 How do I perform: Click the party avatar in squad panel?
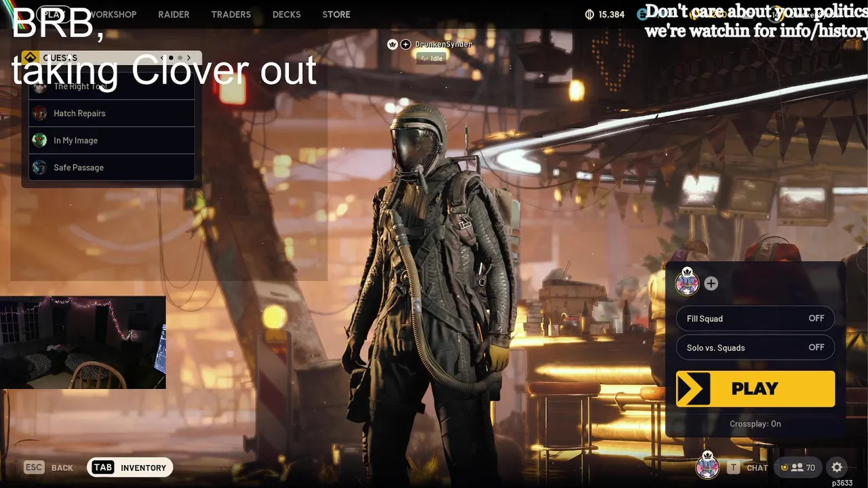coord(687,281)
